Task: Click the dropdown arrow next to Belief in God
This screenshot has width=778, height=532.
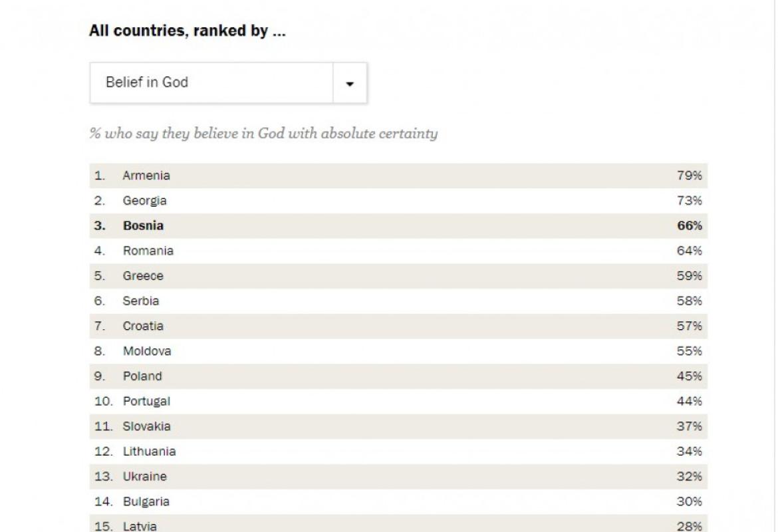Action: (350, 84)
